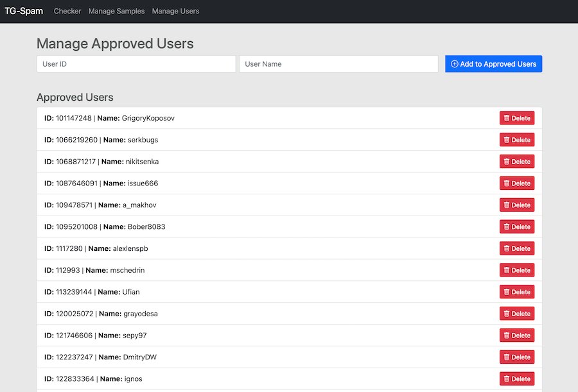Screen dimensions: 578x392
Task: Click the 'Manage Approved Users' heading
Action: tap(115, 44)
